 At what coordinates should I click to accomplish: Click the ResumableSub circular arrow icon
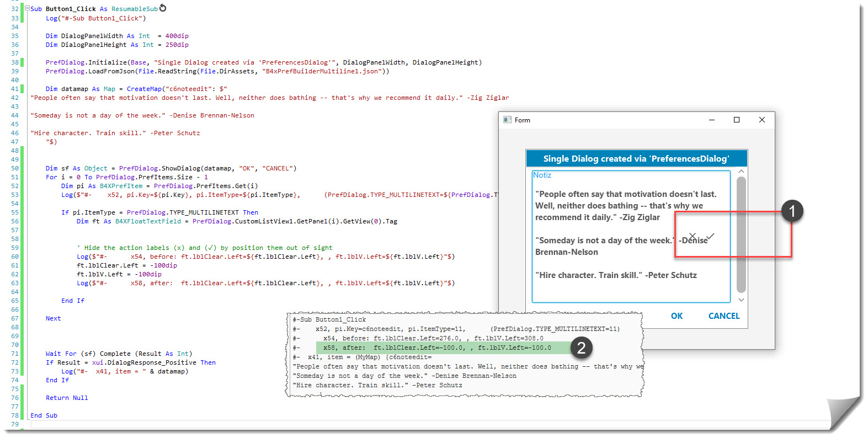163,8
